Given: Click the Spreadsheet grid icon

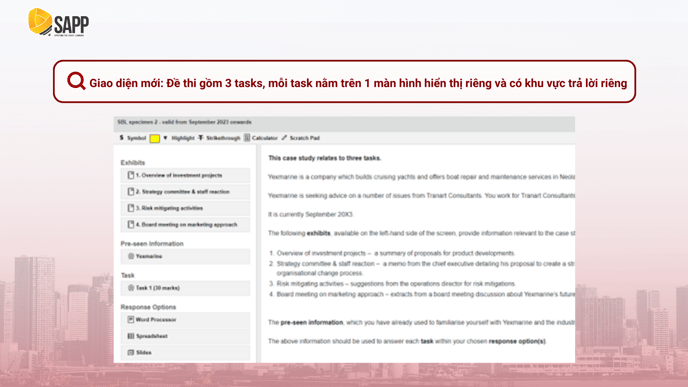Looking at the screenshot, I should pos(131,336).
